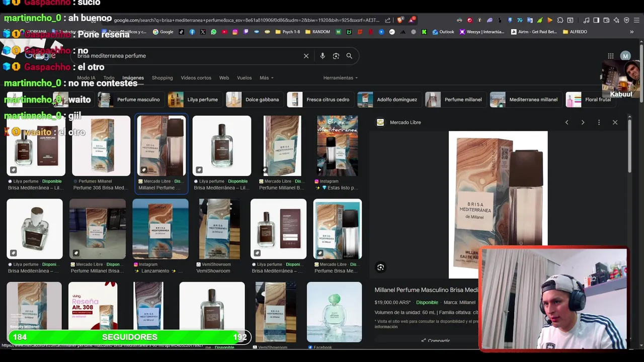Open TikTok bookmark icon
The width and height of the screenshot is (644, 362).
coord(182,32)
